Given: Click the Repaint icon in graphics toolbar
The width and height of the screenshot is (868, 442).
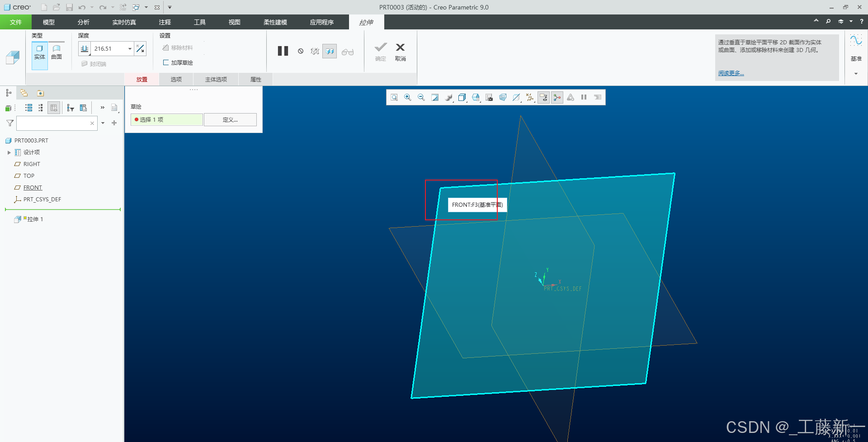Looking at the screenshot, I should pyautogui.click(x=435, y=97).
